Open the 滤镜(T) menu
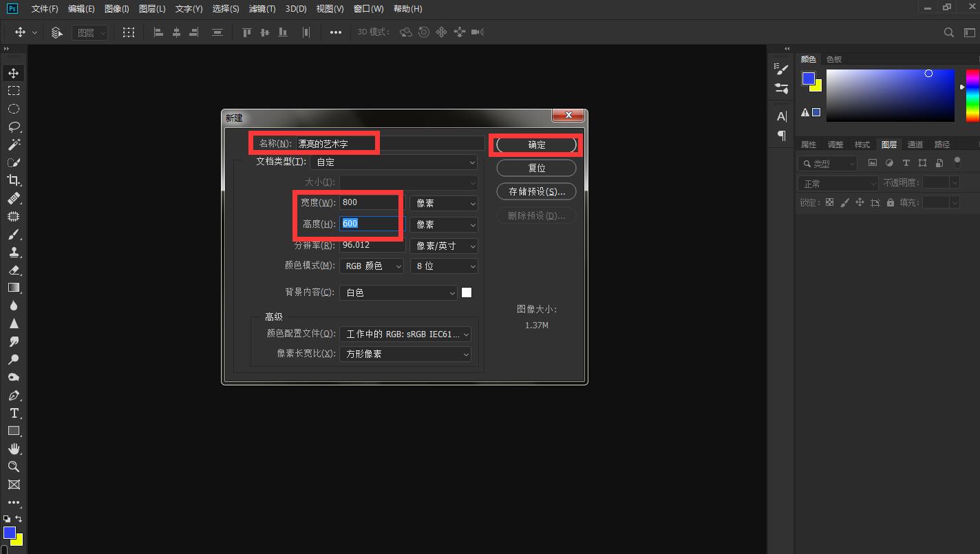Screen dimensions: 980x554 262,9
